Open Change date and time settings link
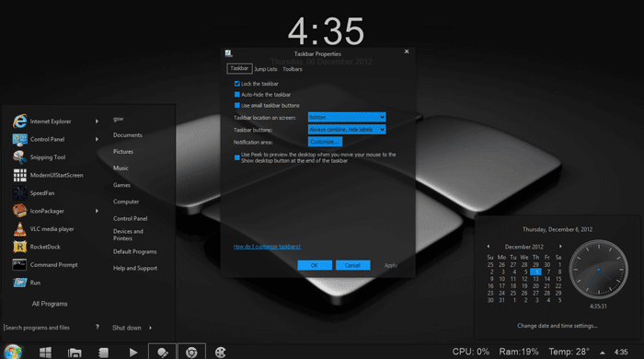The image size is (644, 359). point(558,326)
